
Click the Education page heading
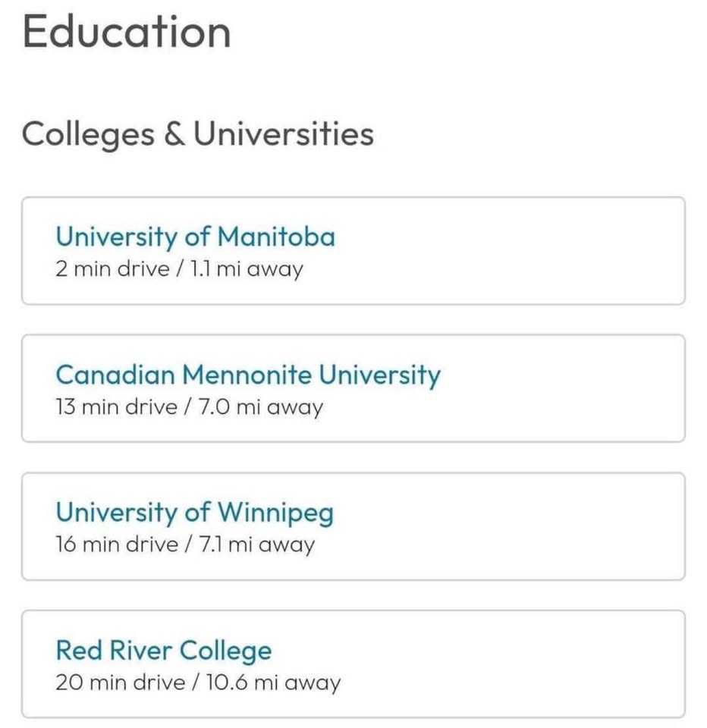[x=126, y=33]
